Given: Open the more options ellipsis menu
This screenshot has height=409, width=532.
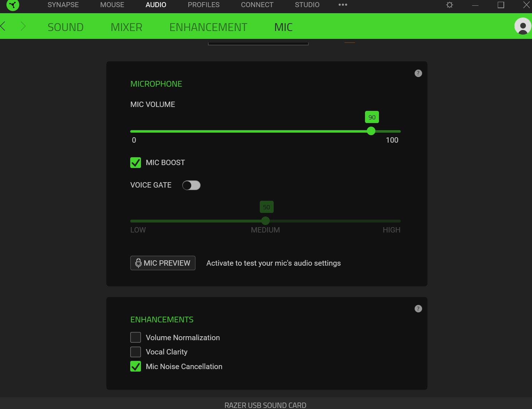Looking at the screenshot, I should pyautogui.click(x=343, y=5).
